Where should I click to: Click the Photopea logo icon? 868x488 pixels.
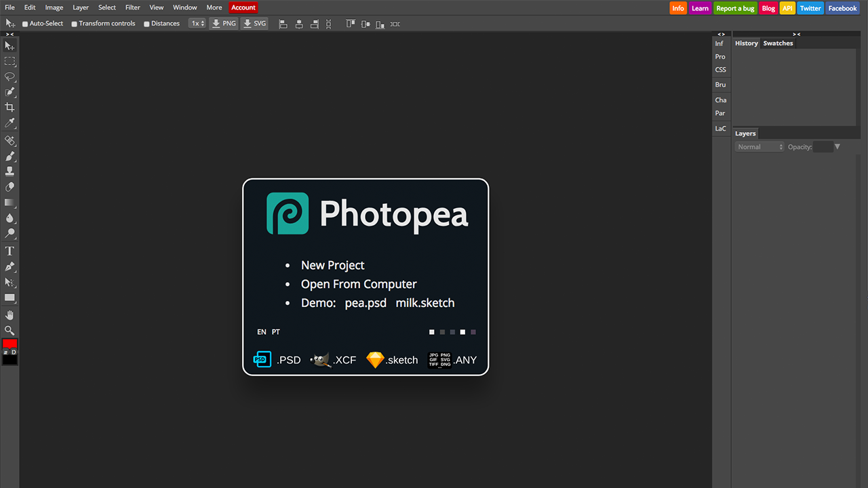[288, 213]
